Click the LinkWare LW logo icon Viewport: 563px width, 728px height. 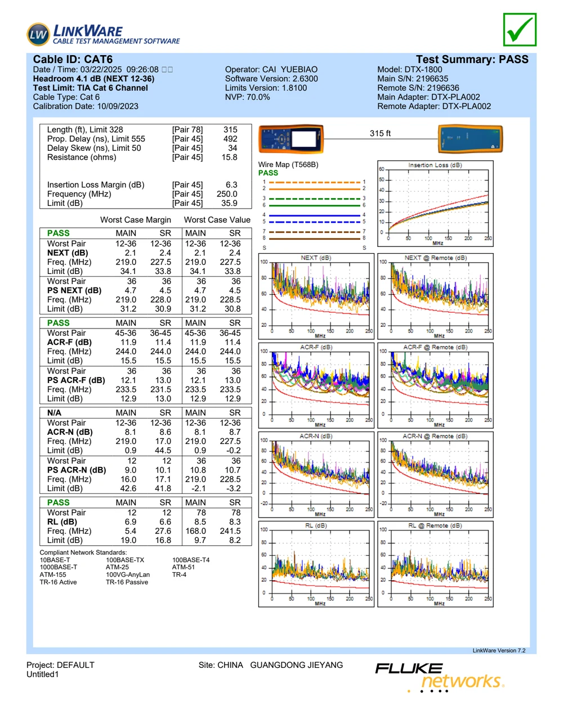pos(38,35)
